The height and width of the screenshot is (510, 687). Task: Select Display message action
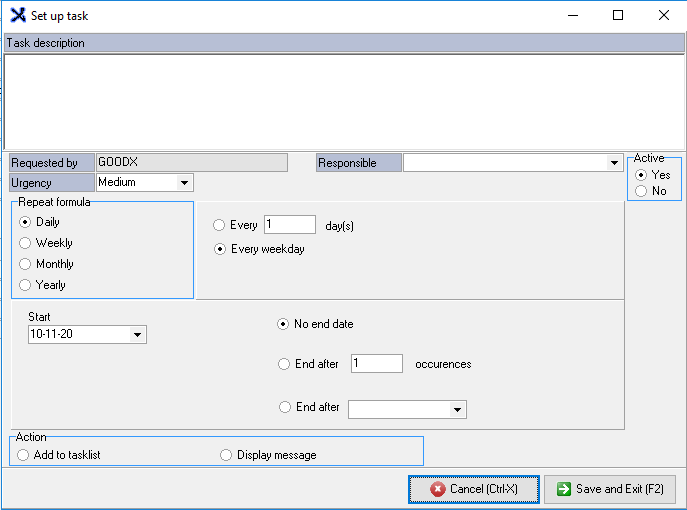[226, 455]
